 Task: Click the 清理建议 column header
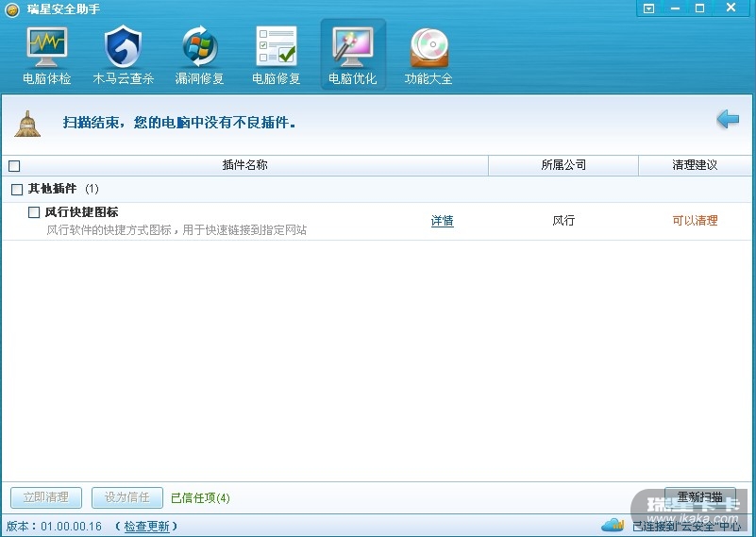(695, 165)
